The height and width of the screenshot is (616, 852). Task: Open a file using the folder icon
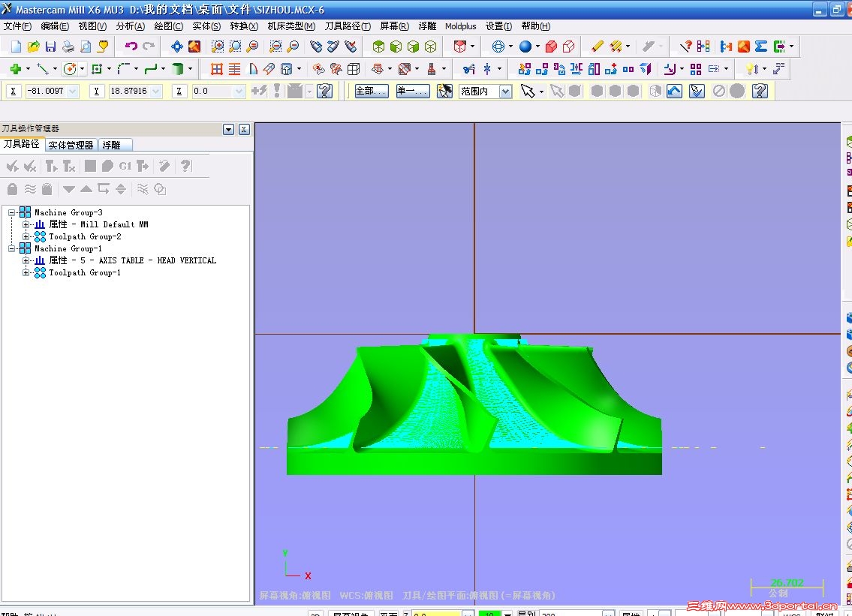coord(33,47)
